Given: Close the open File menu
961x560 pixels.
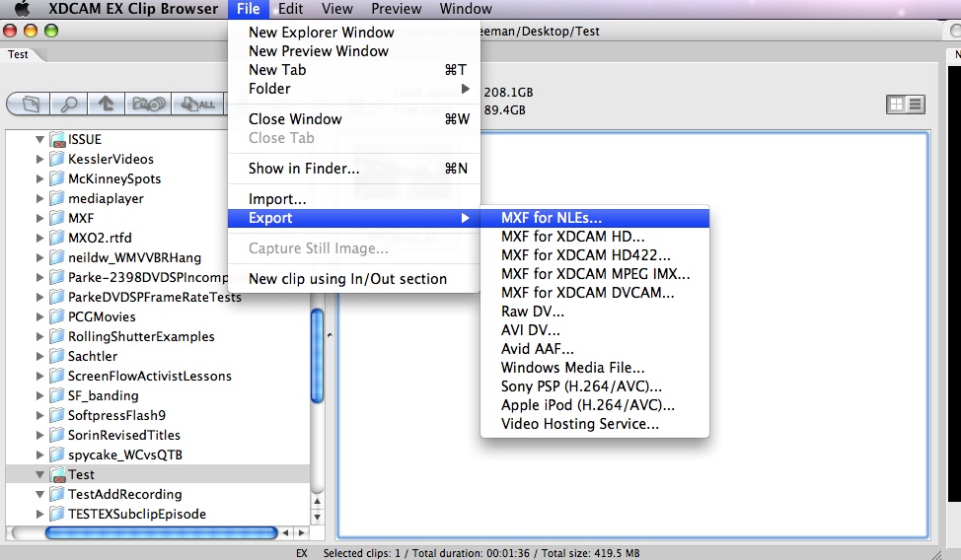Looking at the screenshot, I should coord(249,9).
